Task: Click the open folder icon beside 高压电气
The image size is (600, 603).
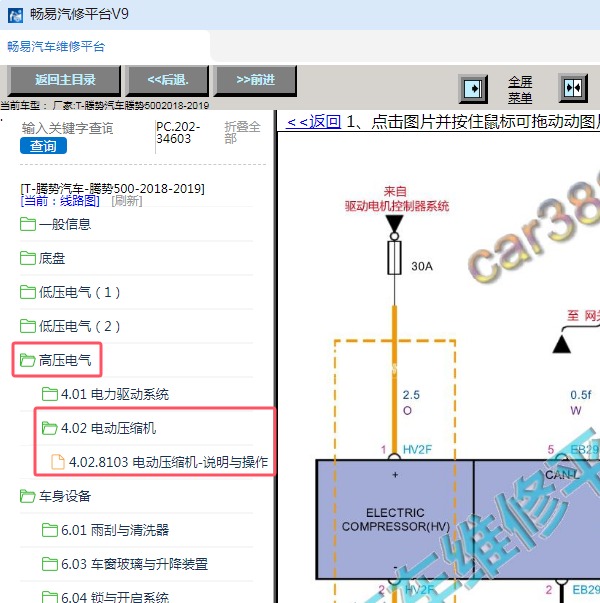Action: (x=28, y=360)
